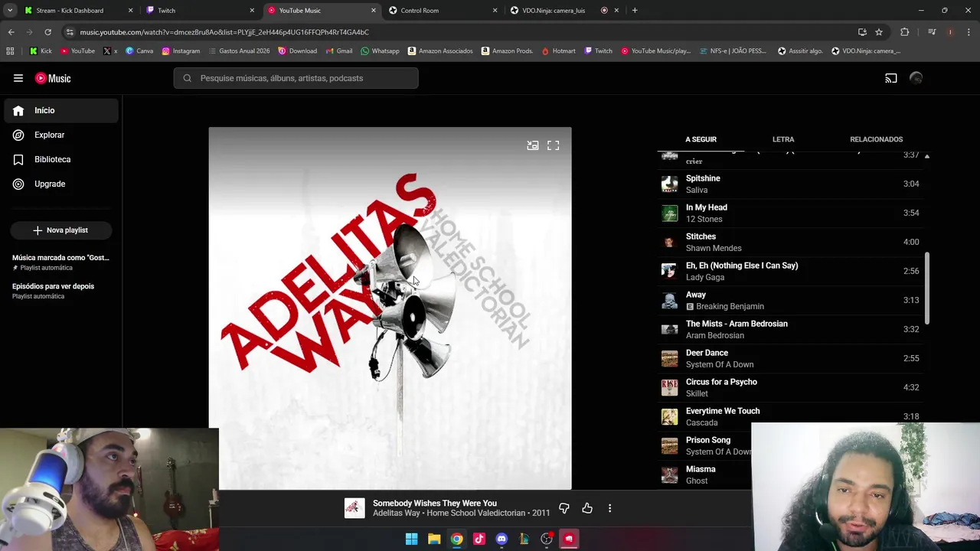Viewport: 980px width, 551px height.
Task: Open the Gmail bookmark
Action: (x=339, y=51)
